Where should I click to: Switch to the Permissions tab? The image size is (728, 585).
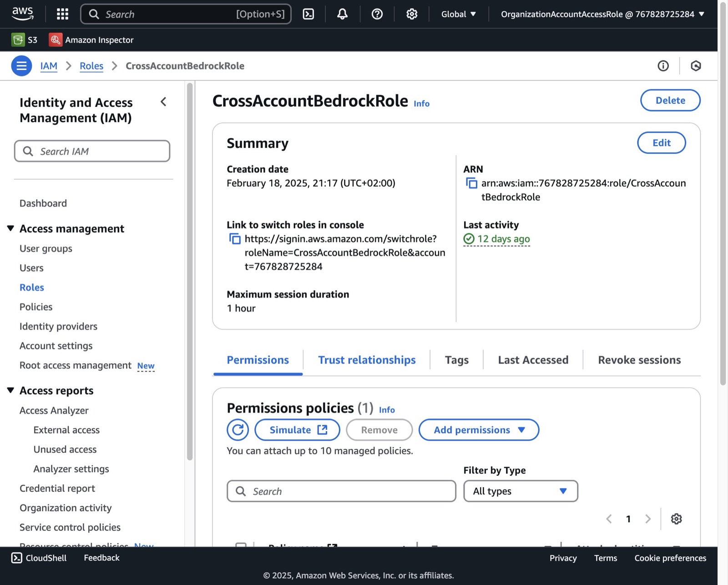pos(258,360)
